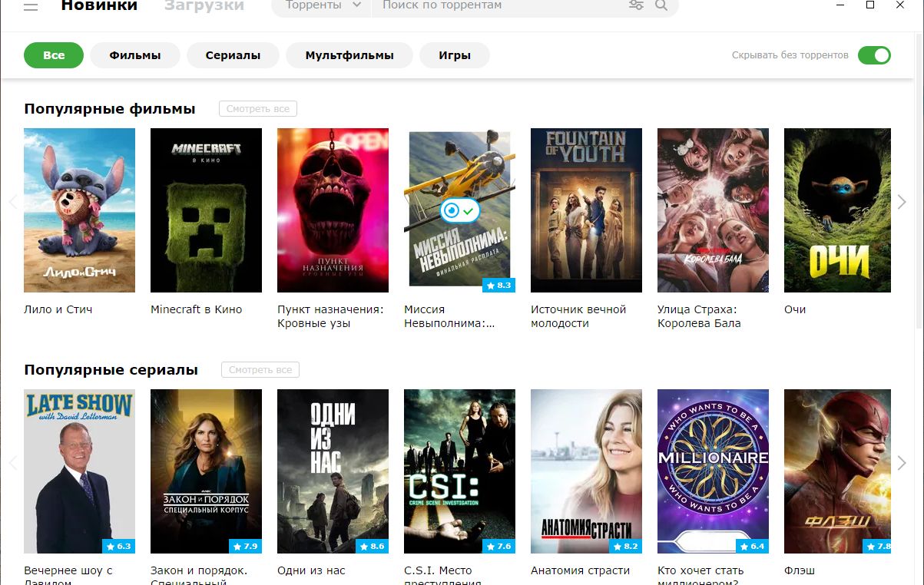Select the Все category filter
The height and width of the screenshot is (585, 924).
tap(54, 55)
